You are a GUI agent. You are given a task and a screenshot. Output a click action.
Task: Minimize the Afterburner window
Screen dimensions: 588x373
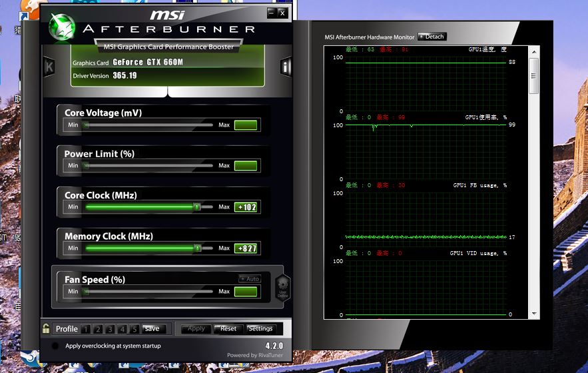pyautogui.click(x=272, y=13)
